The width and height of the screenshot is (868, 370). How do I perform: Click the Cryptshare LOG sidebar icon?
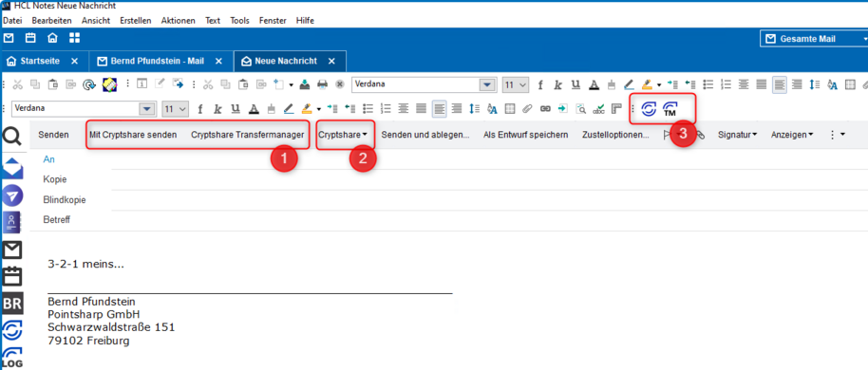coord(12,358)
